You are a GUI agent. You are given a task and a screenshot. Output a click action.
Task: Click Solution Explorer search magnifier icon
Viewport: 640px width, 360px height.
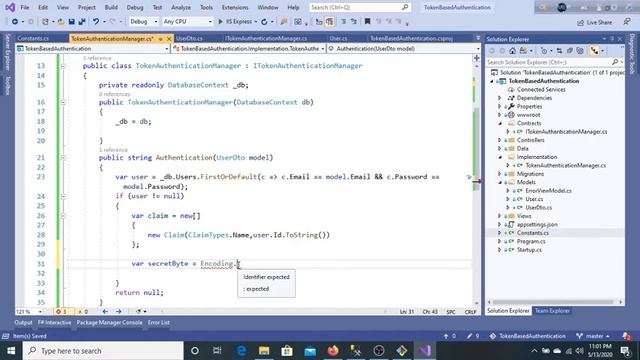(615, 62)
